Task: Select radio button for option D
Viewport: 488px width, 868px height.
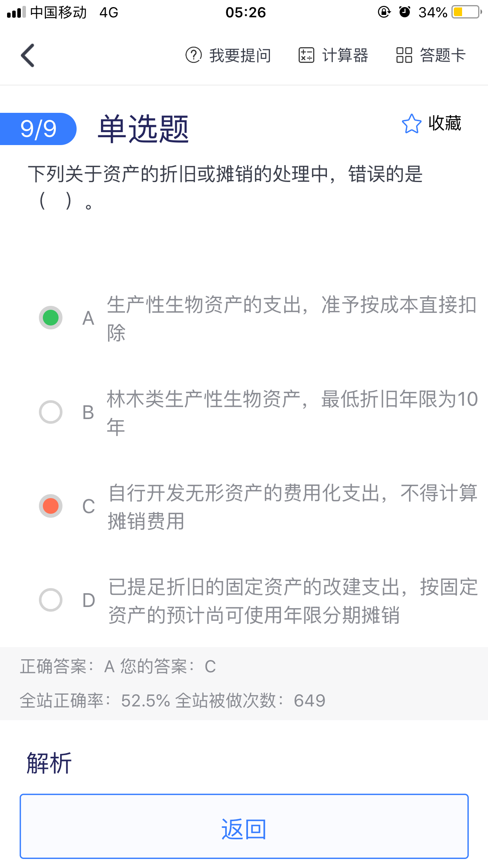Action: [51, 600]
